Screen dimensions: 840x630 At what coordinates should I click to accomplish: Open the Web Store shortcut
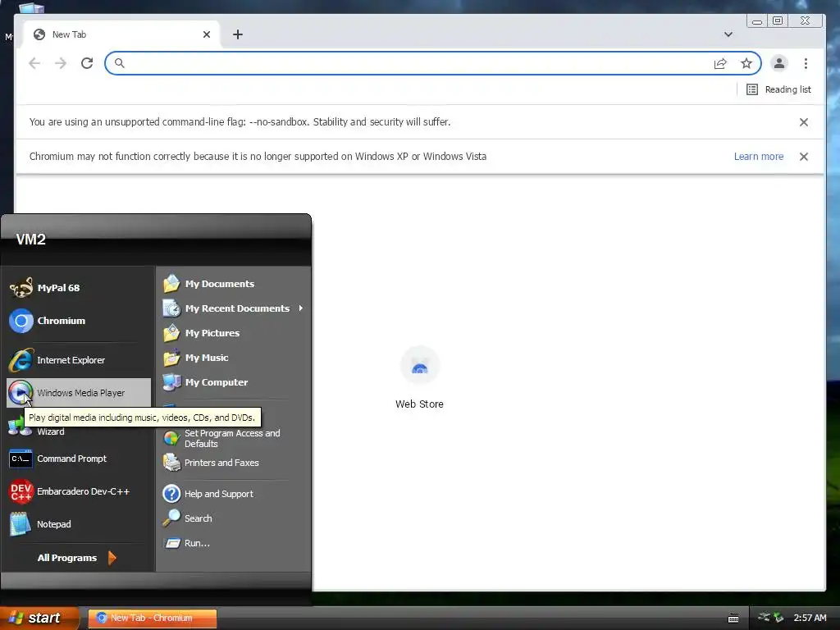click(x=419, y=378)
